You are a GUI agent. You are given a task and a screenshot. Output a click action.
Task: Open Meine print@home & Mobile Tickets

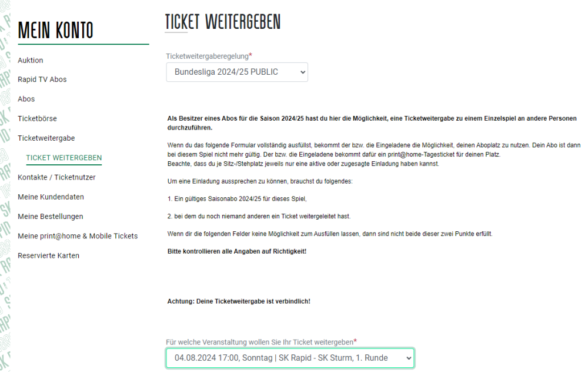[78, 235]
